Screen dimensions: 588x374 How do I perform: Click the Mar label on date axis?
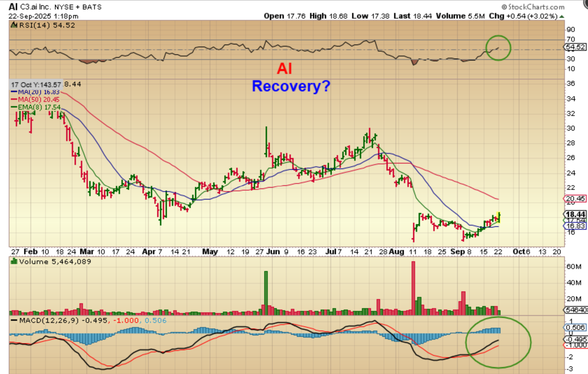coord(87,251)
